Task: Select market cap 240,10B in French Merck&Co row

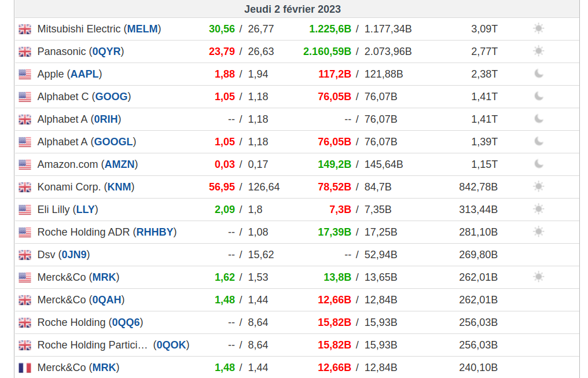Action: click(x=478, y=368)
